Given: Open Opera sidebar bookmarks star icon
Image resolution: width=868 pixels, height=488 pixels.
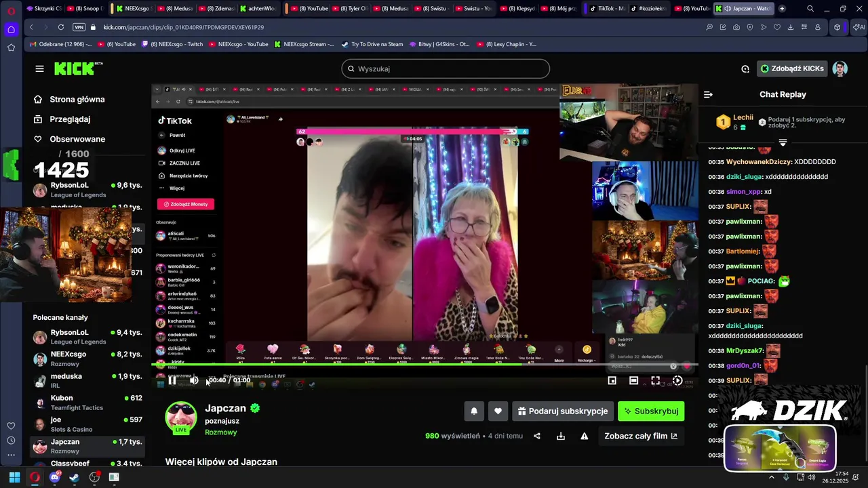Looking at the screenshot, I should point(11,47).
